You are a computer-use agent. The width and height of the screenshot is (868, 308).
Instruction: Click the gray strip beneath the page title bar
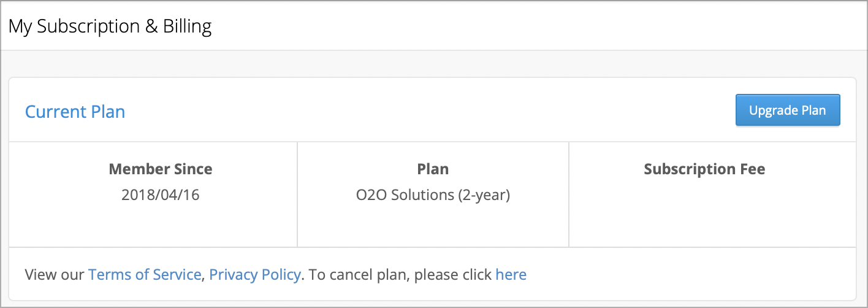(x=434, y=64)
